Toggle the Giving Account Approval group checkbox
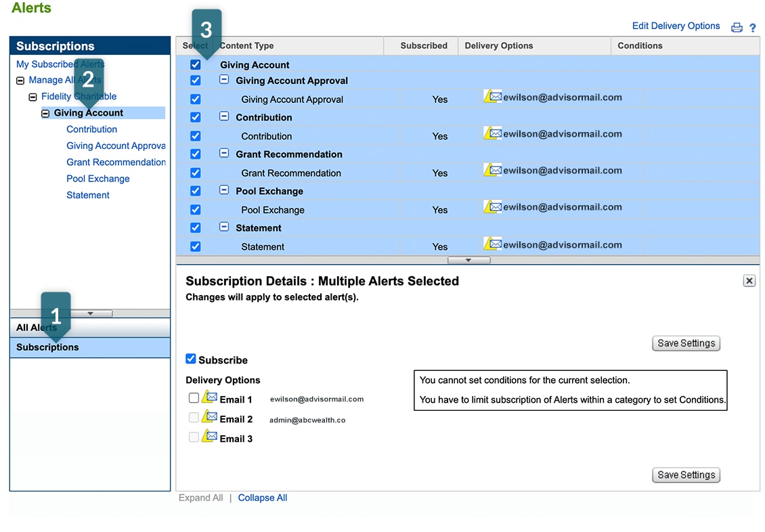 (x=195, y=81)
